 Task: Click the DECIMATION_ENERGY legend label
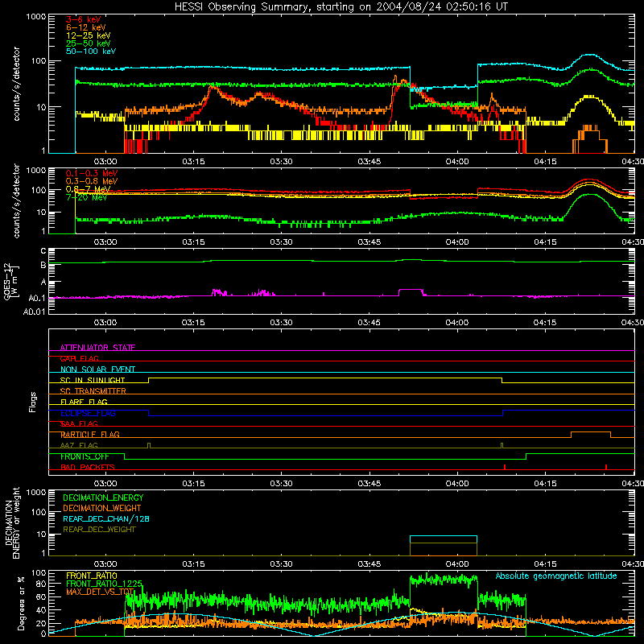pos(103,497)
